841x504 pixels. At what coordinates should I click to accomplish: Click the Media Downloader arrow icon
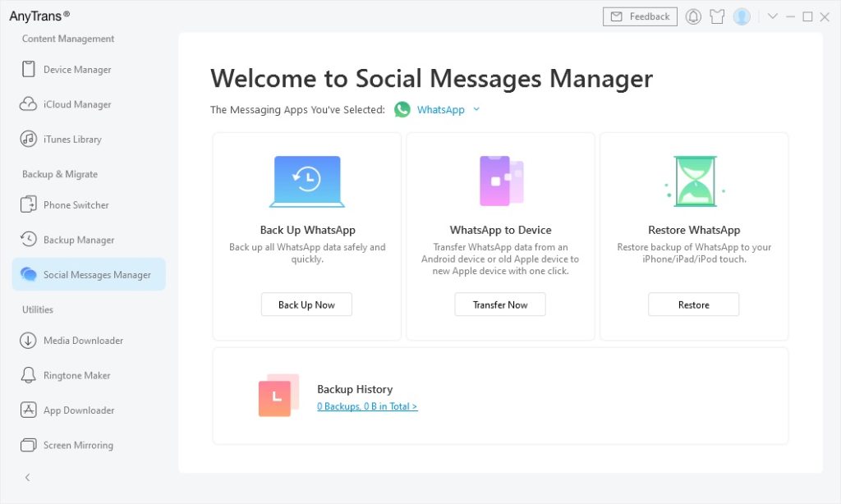coord(29,341)
